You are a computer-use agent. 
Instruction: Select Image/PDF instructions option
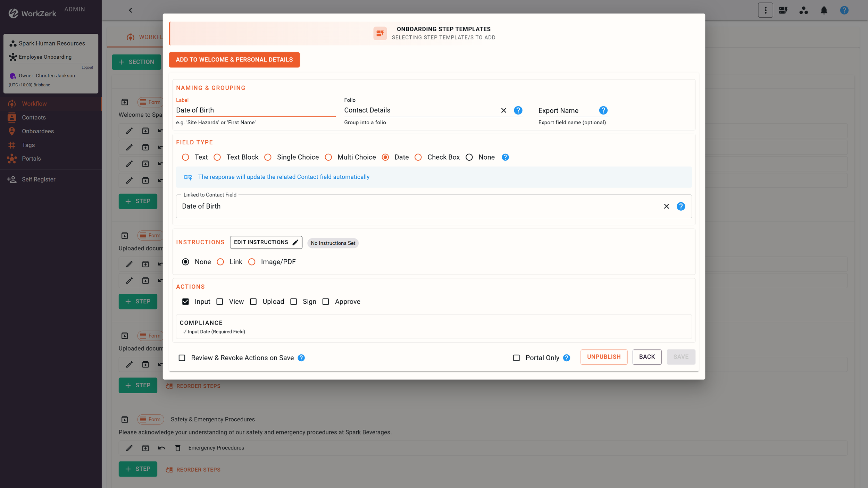(252, 262)
